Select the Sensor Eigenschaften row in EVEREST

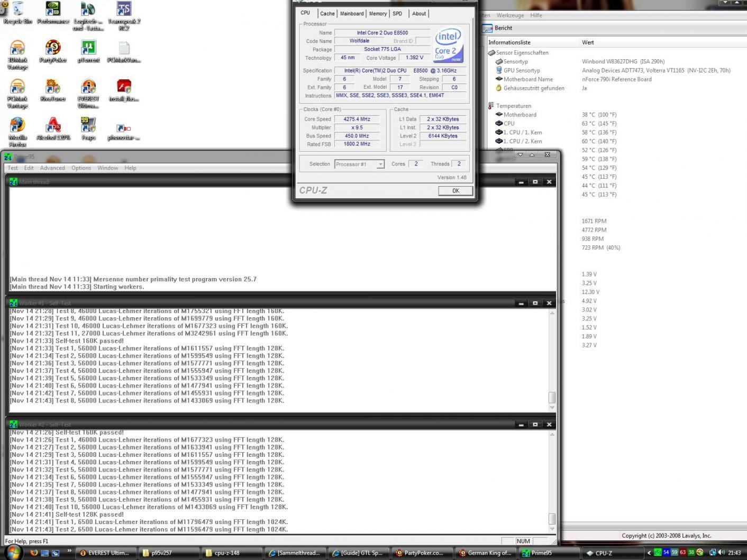pyautogui.click(x=522, y=53)
